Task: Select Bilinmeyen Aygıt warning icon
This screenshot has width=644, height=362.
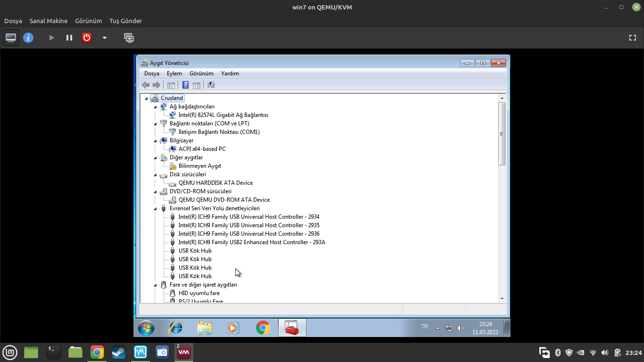Action: (173, 166)
